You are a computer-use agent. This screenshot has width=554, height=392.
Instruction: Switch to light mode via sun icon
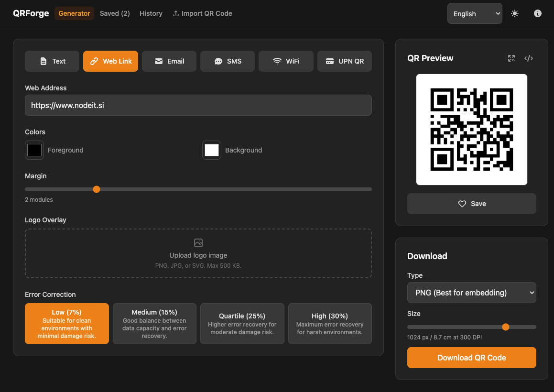point(515,13)
